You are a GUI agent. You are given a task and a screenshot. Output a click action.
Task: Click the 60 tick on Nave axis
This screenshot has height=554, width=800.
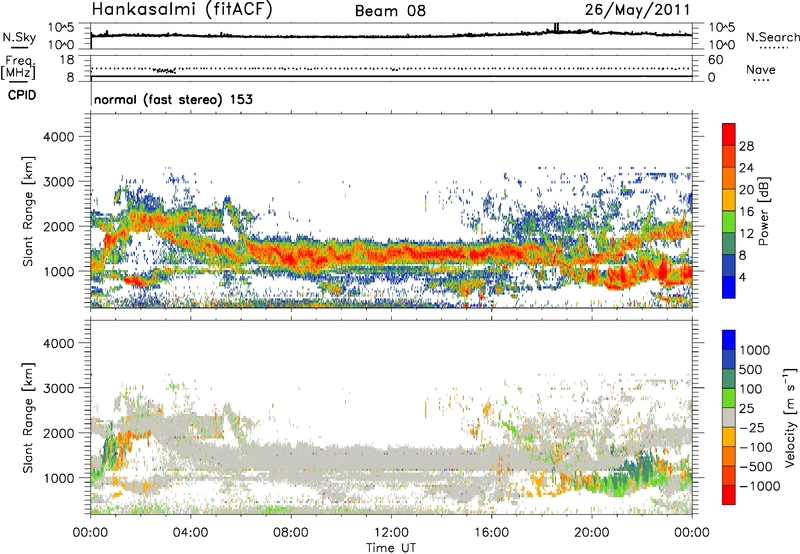click(715, 60)
